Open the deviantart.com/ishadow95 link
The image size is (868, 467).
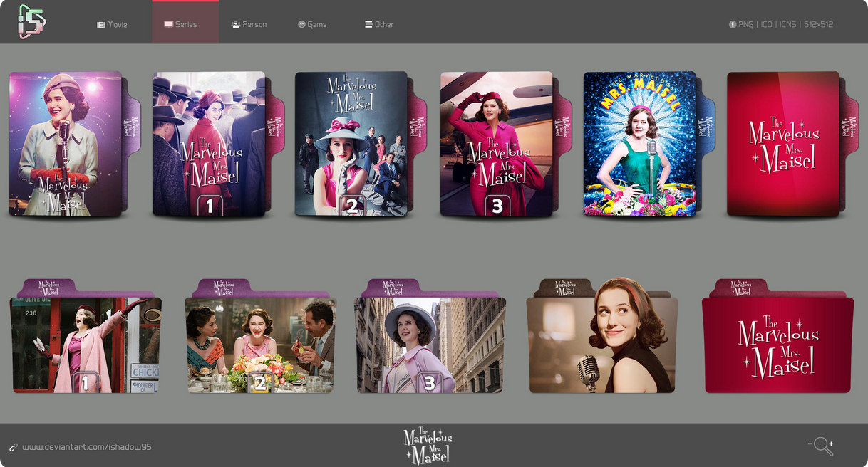(x=86, y=447)
